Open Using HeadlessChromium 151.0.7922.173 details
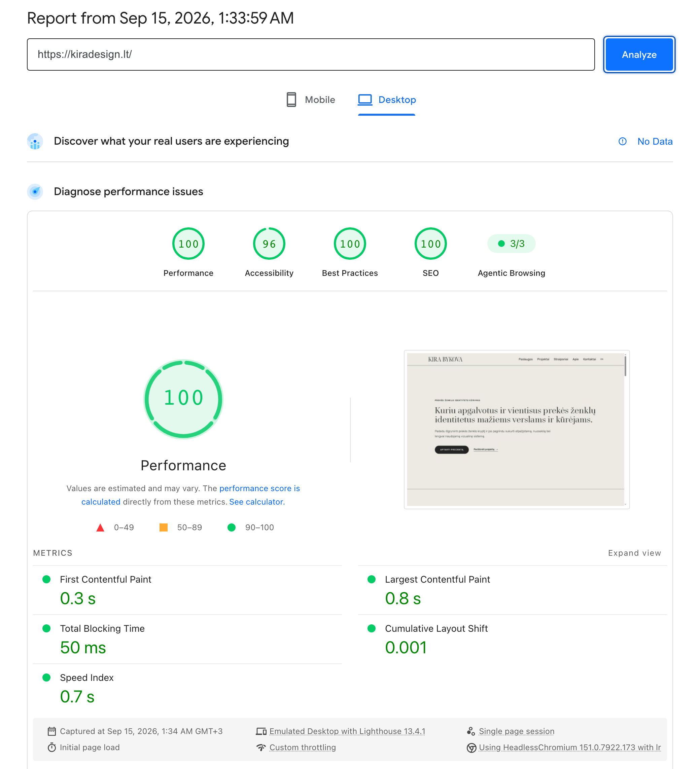 click(x=570, y=747)
